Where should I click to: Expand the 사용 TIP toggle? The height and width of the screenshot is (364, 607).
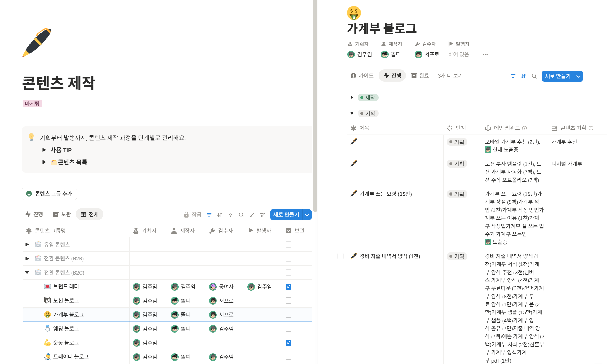[x=44, y=150]
